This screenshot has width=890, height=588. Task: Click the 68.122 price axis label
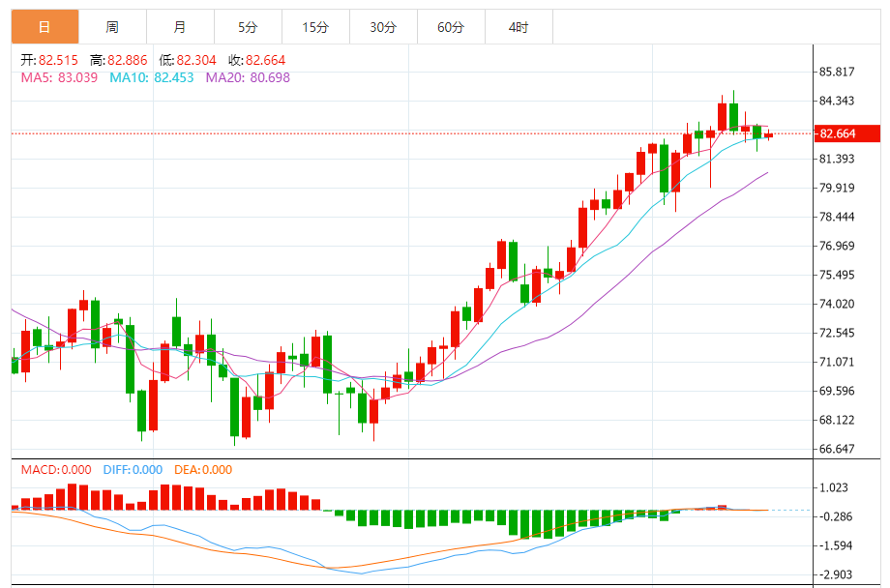click(837, 420)
